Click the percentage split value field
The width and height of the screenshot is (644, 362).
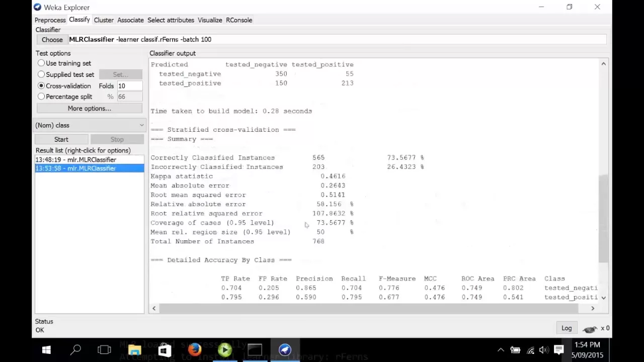tap(129, 97)
